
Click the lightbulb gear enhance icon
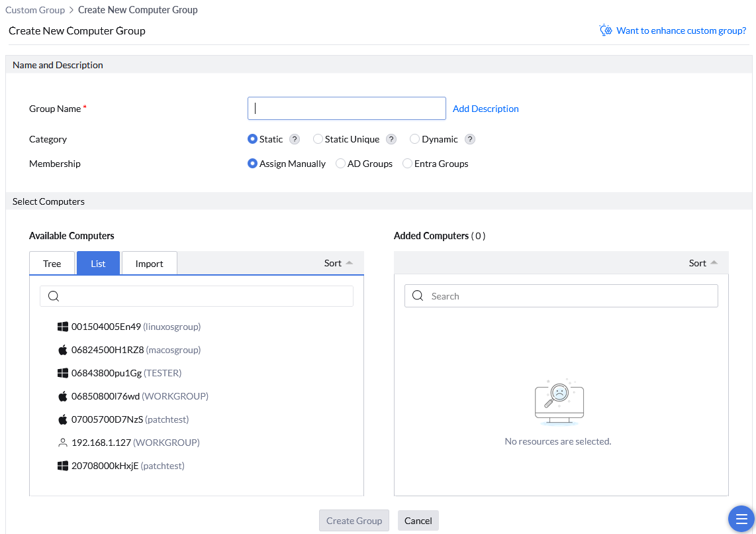click(606, 30)
